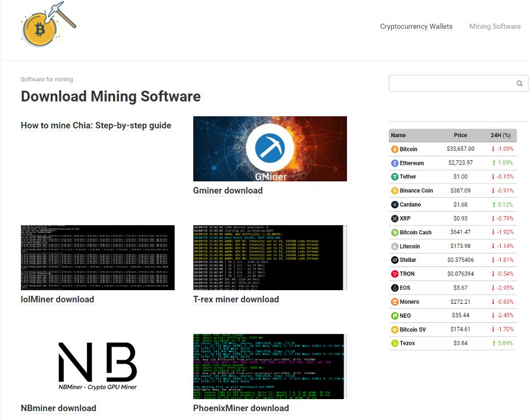Click the Bitcoin SV coin icon
529x420 pixels.
pos(394,330)
